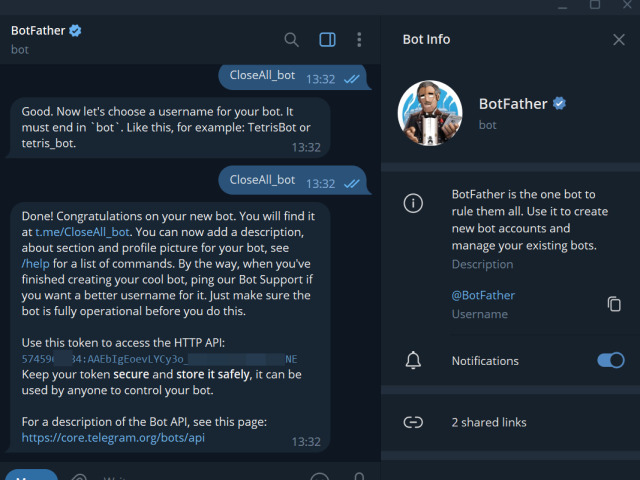Open the BotFather avatar picture
Screen dimensions: 640x480
[x=430, y=113]
